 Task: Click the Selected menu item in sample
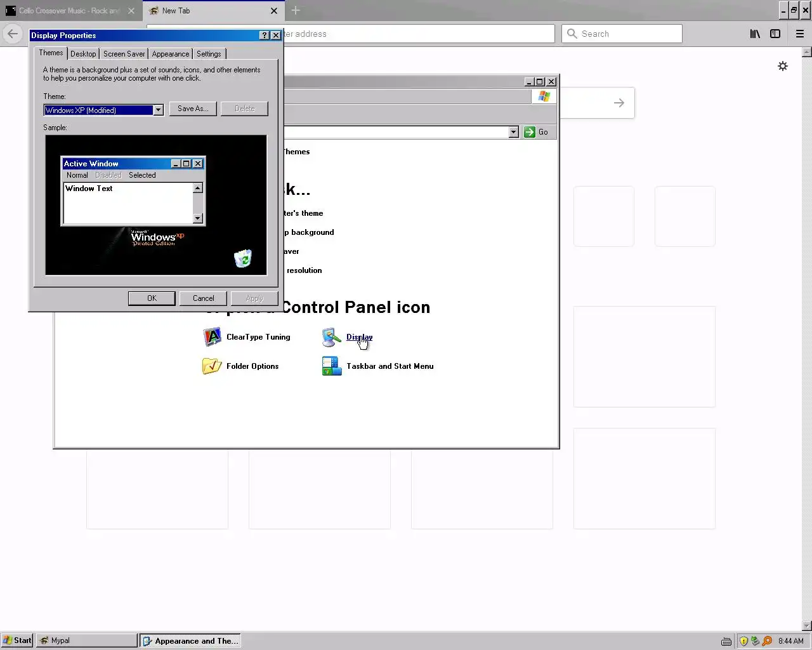pyautogui.click(x=142, y=175)
